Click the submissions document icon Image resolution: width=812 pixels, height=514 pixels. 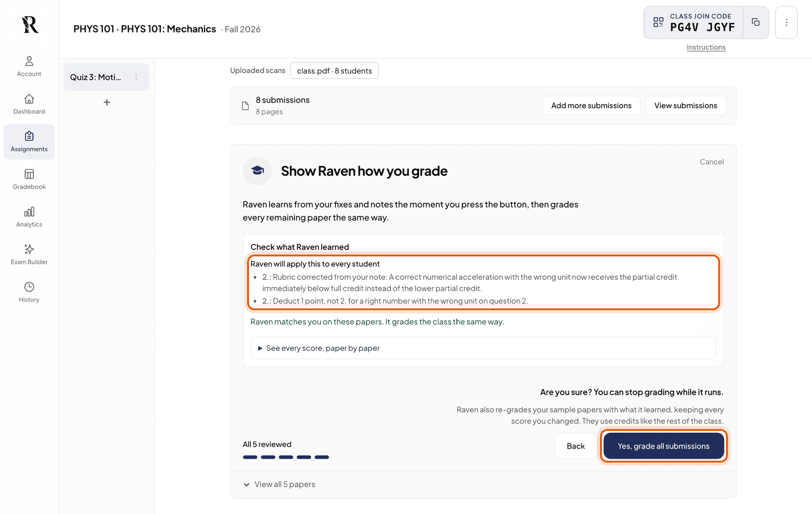pyautogui.click(x=245, y=106)
